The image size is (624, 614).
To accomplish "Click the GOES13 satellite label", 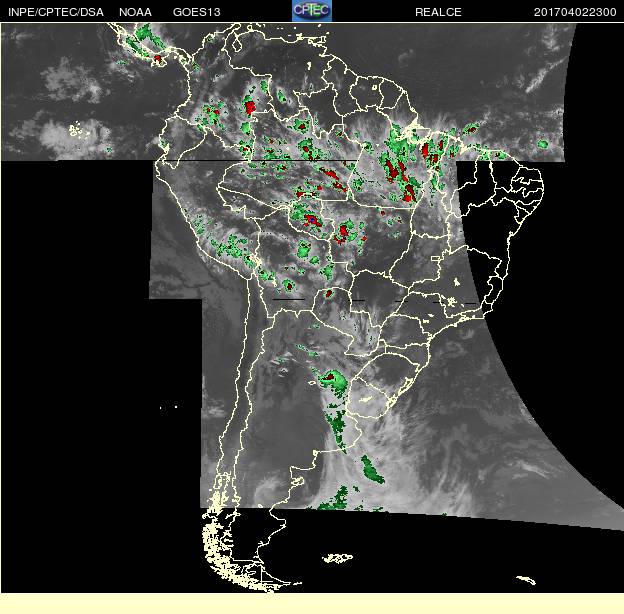I will tap(197, 12).
